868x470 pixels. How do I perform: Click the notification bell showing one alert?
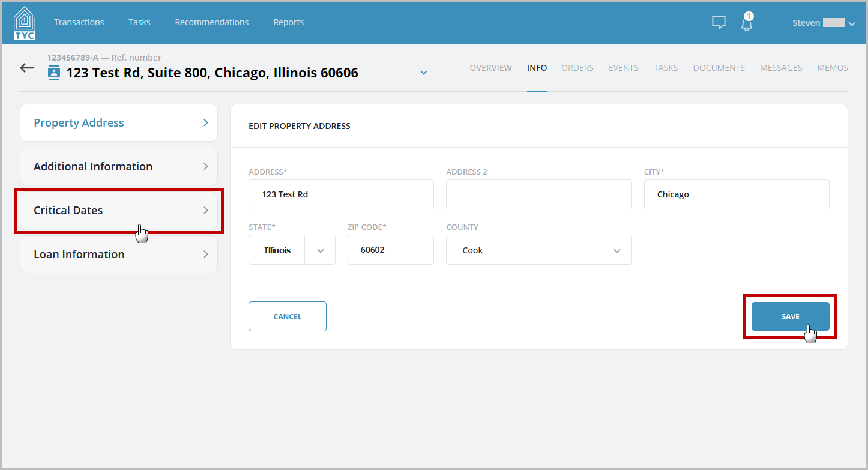746,24
